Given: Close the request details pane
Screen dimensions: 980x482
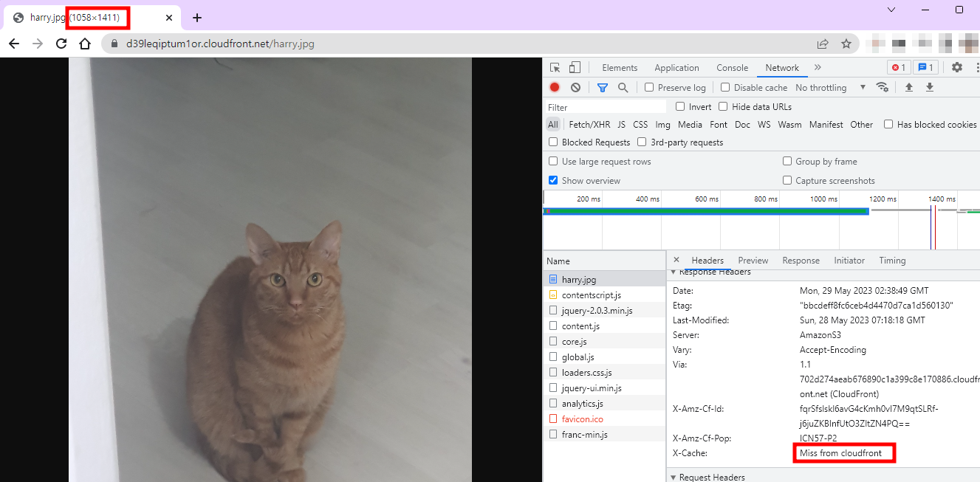Looking at the screenshot, I should [x=676, y=260].
